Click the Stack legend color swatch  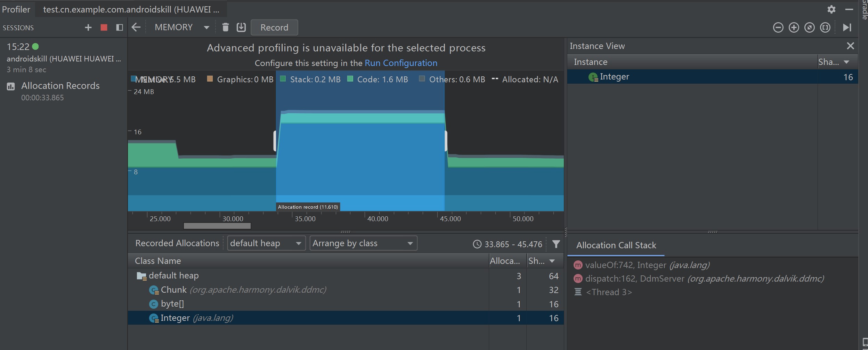pos(283,79)
